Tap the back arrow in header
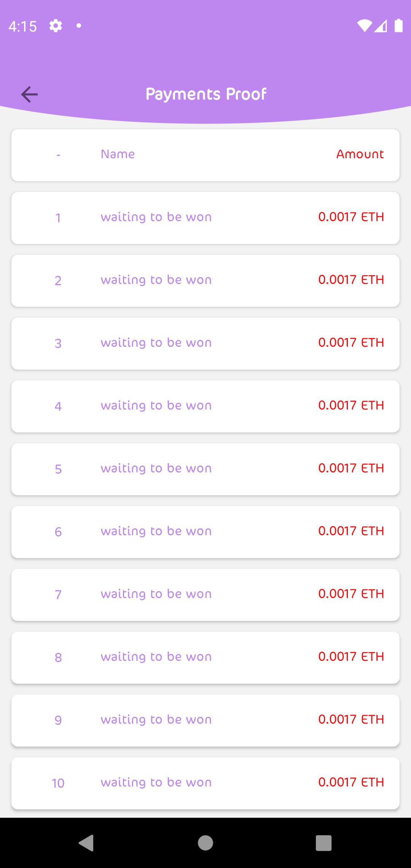This screenshot has height=868, width=411. pyautogui.click(x=30, y=94)
